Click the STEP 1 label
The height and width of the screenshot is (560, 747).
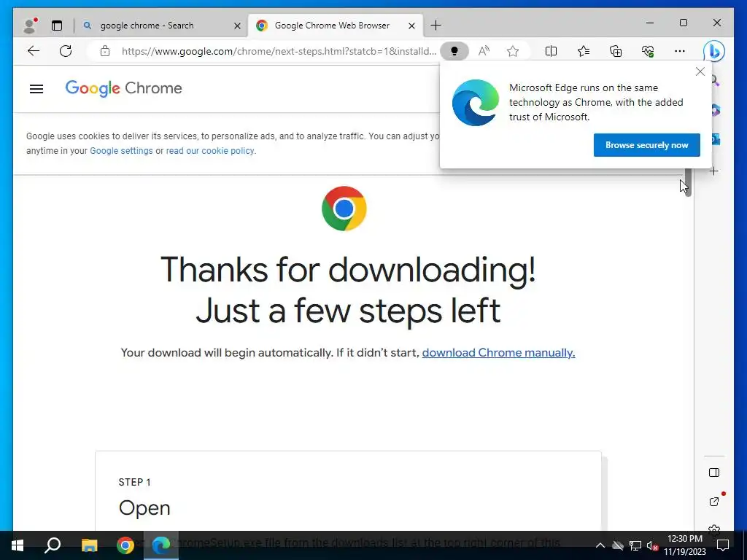(134, 483)
